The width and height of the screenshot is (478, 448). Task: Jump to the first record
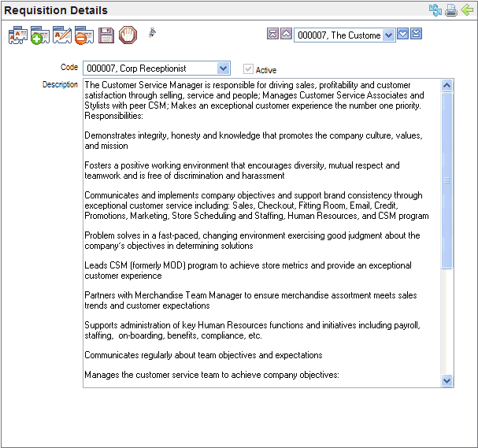pyautogui.click(x=272, y=34)
